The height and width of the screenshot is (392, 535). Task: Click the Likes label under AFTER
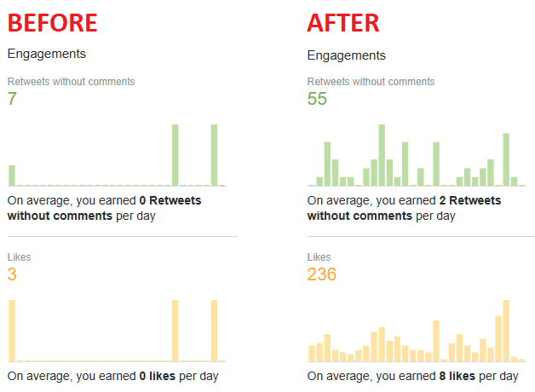pos(319,257)
